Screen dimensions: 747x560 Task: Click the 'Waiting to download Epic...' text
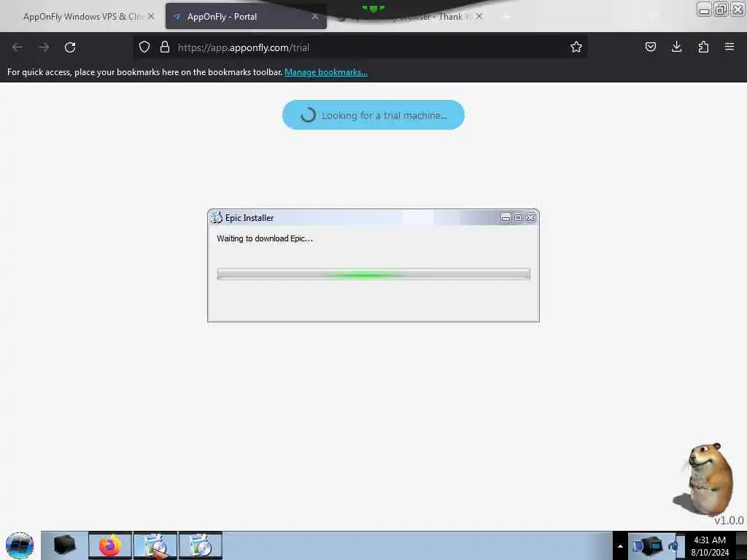265,238
